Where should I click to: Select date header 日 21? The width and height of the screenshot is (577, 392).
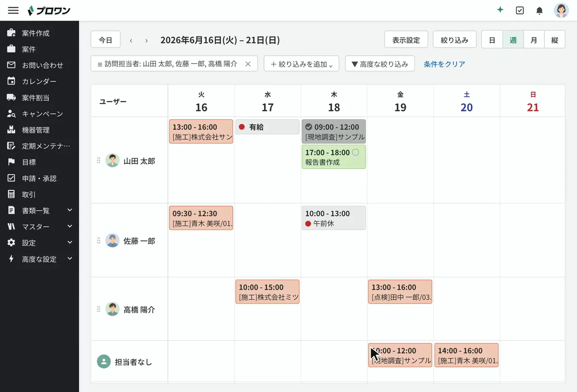click(x=533, y=101)
